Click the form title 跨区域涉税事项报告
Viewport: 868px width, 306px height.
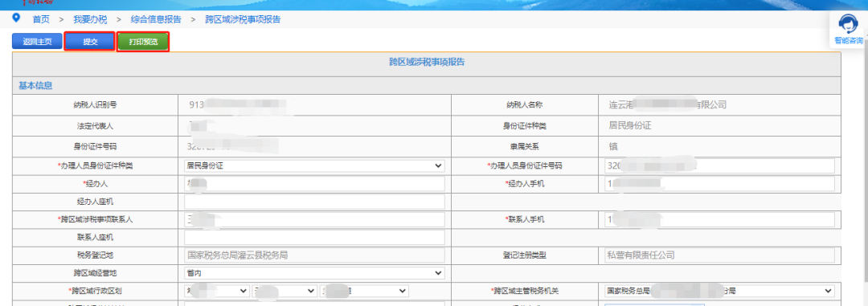coord(426,63)
